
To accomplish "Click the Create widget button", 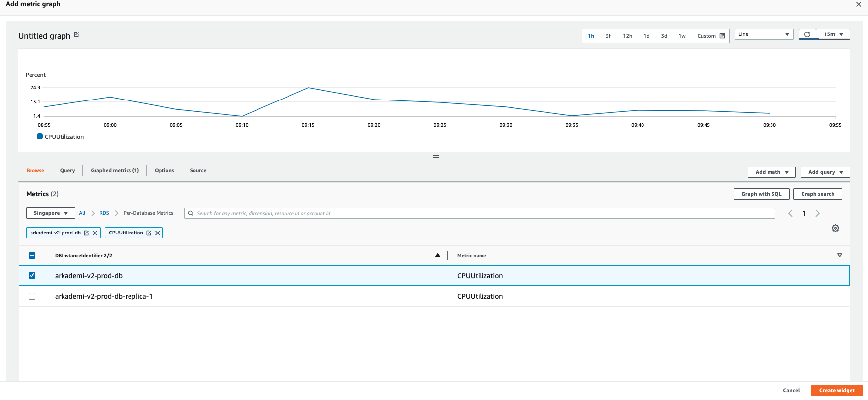I will 836,390.
